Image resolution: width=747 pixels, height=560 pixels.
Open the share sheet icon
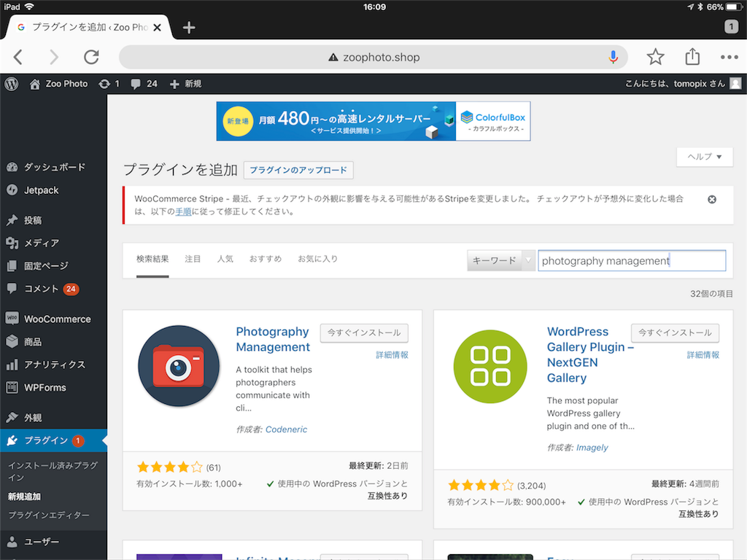692,57
